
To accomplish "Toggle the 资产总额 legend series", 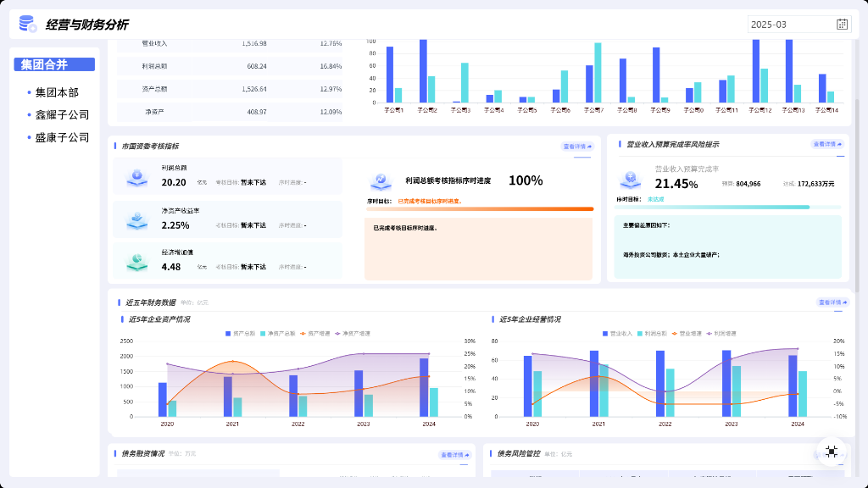I will 240,334.
